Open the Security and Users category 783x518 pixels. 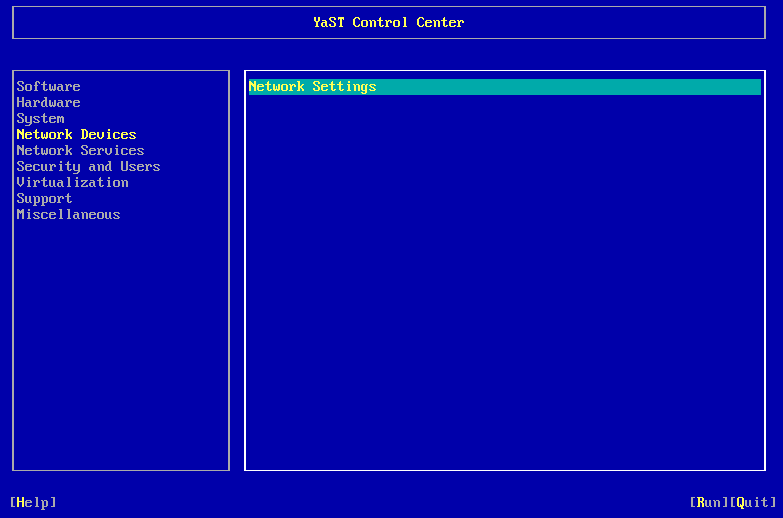click(88, 166)
